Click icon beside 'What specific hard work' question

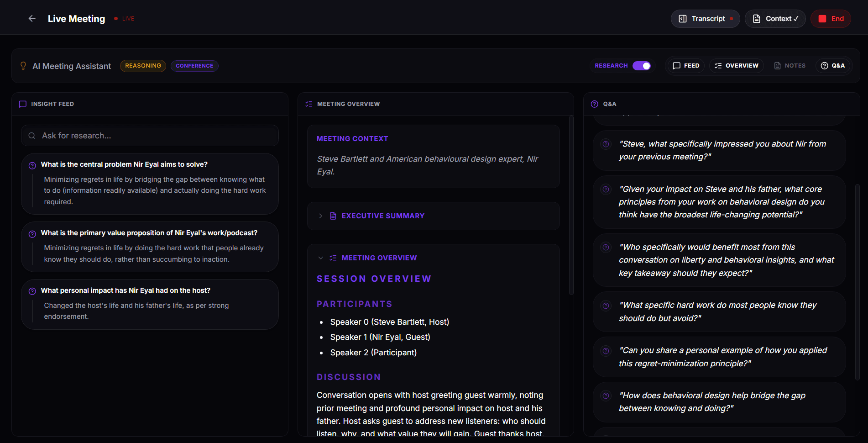tap(606, 306)
